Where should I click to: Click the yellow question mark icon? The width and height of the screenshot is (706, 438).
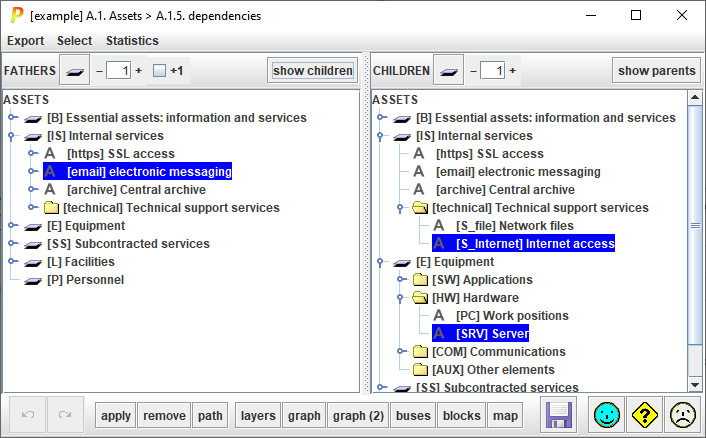[x=644, y=415]
